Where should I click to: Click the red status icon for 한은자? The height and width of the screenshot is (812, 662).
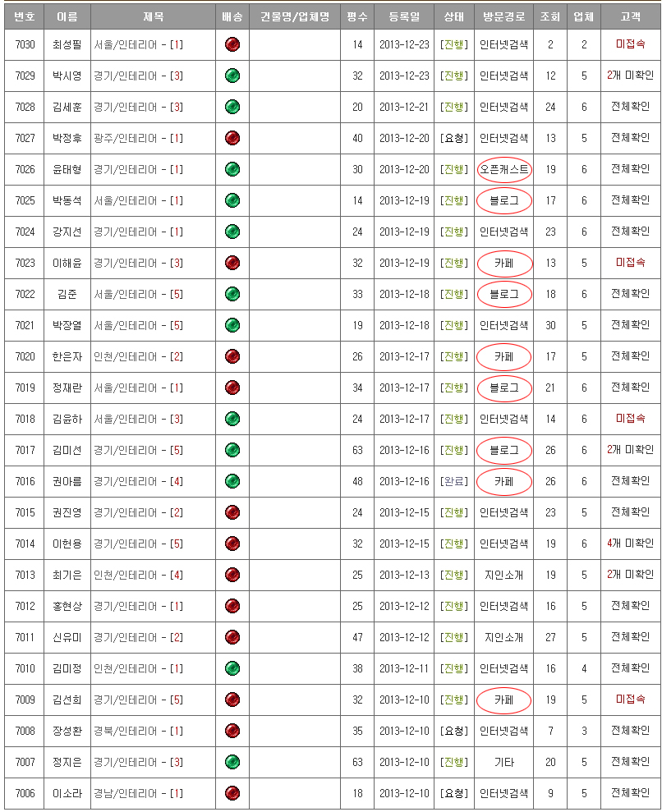[232, 356]
